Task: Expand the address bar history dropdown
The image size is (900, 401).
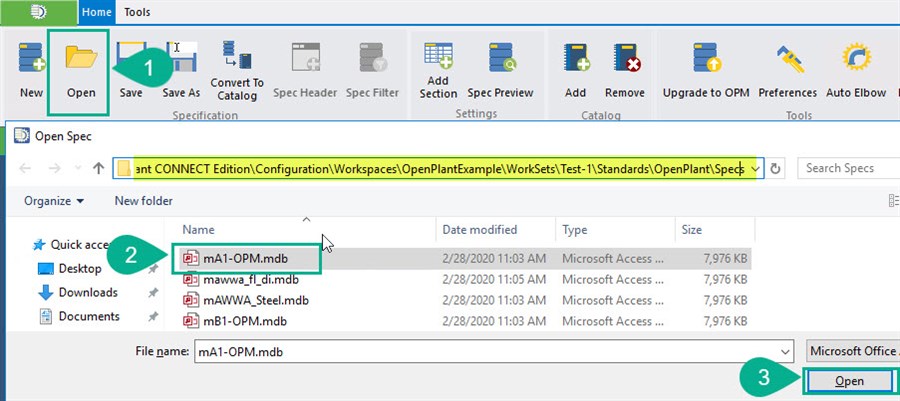Action: (755, 169)
